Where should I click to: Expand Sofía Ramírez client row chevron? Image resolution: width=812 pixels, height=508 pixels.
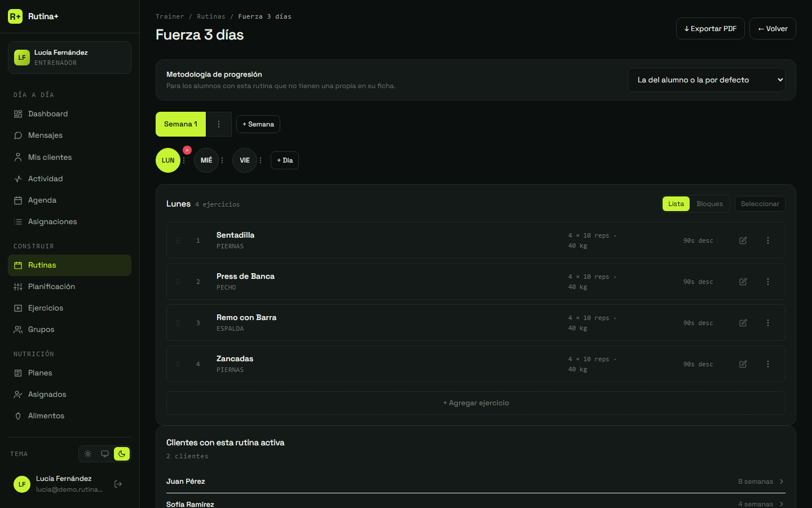[x=782, y=504]
